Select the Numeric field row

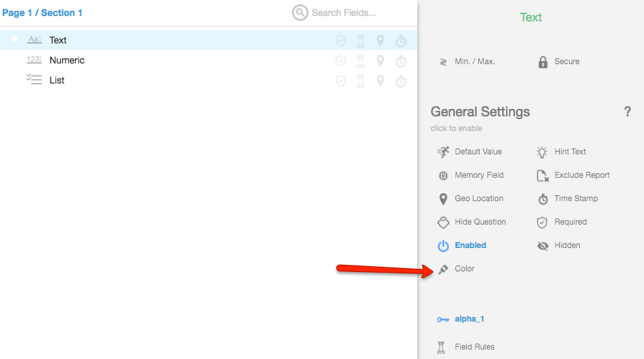point(67,60)
